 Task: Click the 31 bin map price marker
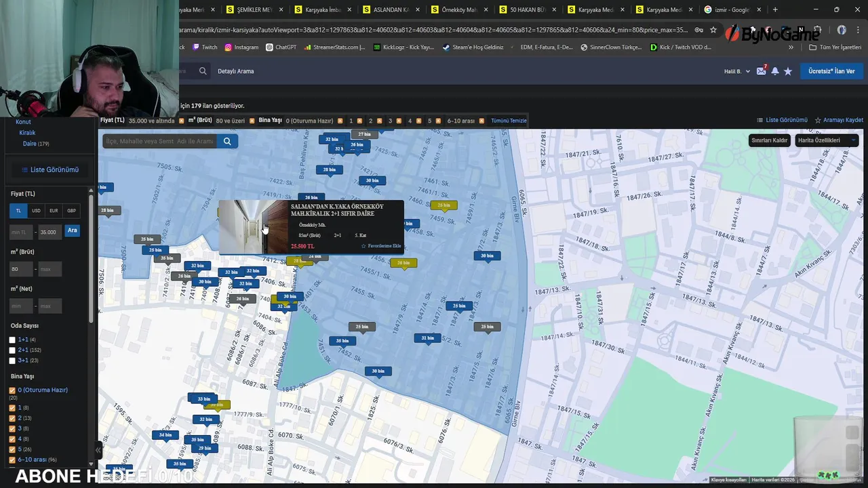click(x=427, y=338)
